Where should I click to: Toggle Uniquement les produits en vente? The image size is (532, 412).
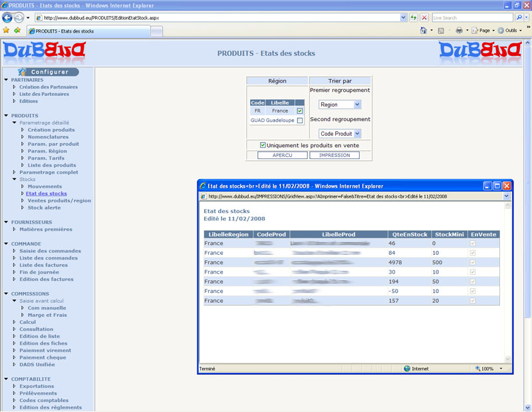click(263, 145)
